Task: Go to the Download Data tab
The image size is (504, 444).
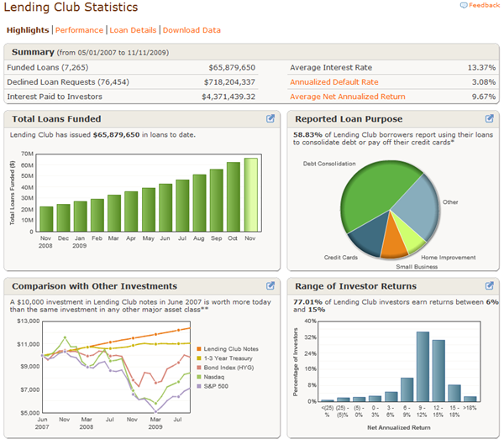Action: tap(192, 30)
